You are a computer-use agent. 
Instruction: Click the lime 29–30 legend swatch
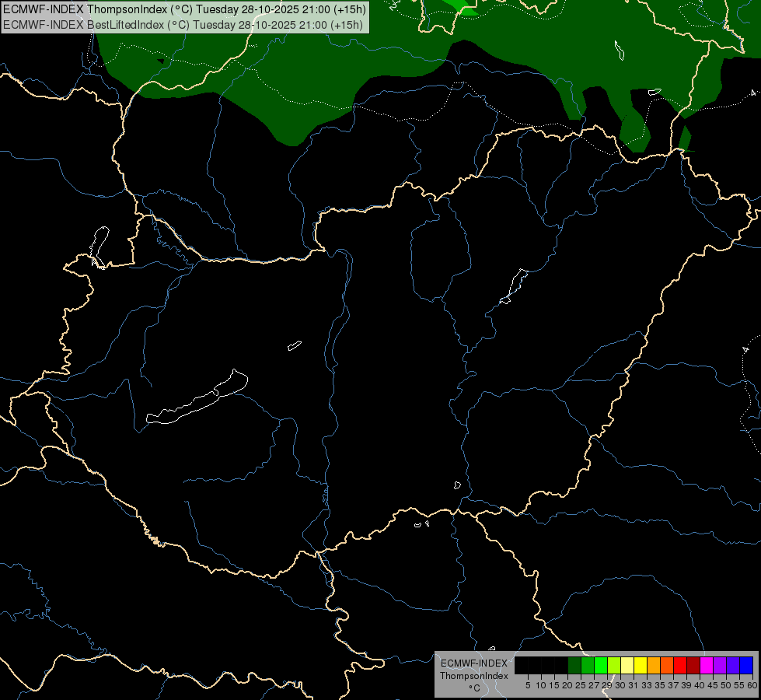(614, 666)
